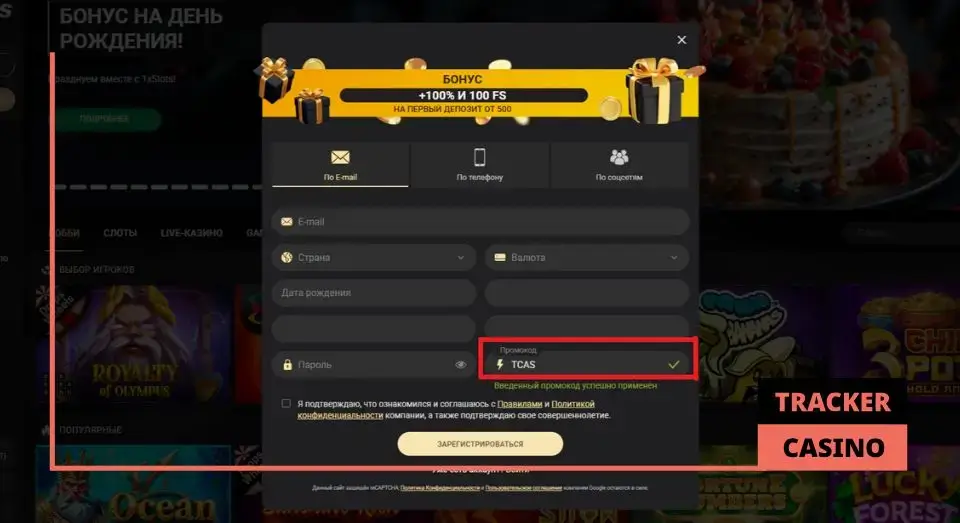
Task: Click the card icon in the currency field
Action: [500, 257]
